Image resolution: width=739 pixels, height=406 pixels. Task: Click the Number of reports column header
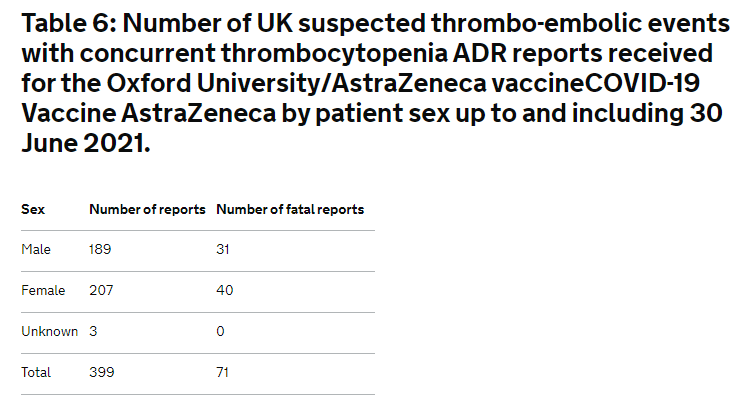pyautogui.click(x=148, y=209)
